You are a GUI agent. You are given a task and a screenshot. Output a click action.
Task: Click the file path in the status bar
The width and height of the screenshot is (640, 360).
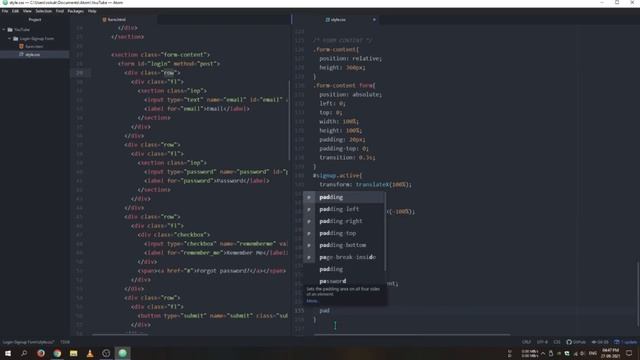click(29, 342)
